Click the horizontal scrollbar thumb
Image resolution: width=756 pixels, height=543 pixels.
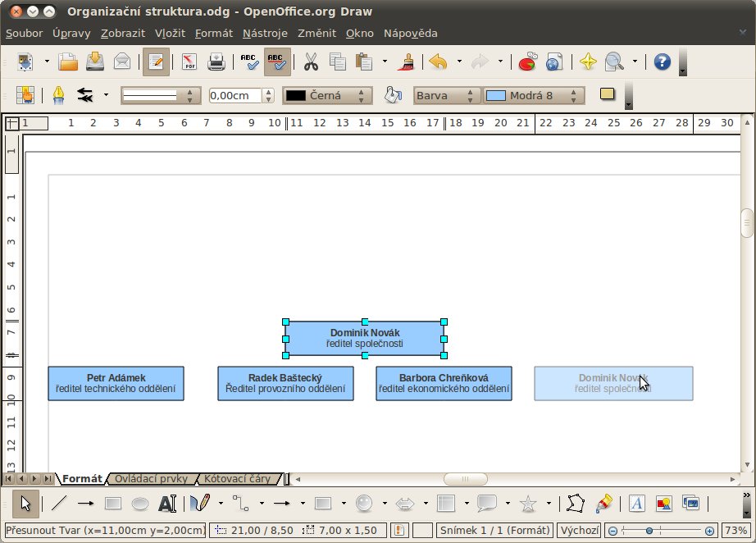[465, 479]
